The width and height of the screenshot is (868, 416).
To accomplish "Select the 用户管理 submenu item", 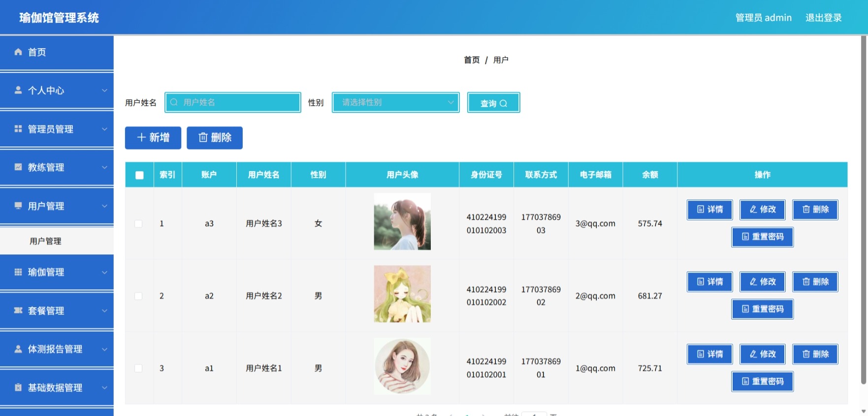I will (57, 241).
